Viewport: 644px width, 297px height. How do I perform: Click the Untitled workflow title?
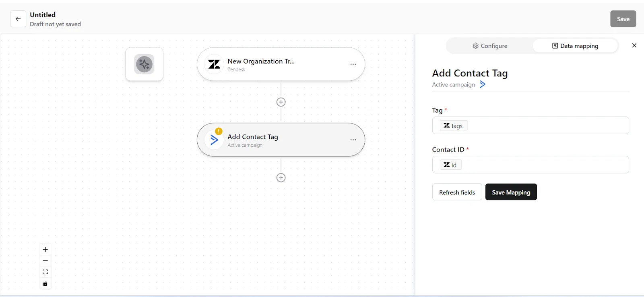point(43,15)
